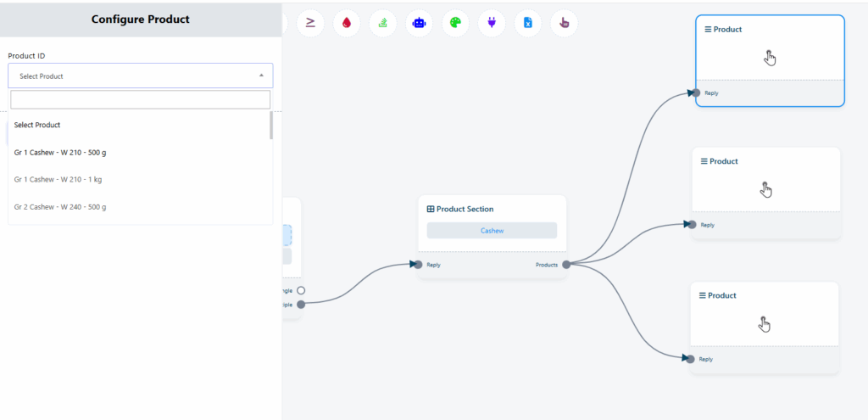Click the Products output port on Product Section
868x420 pixels.
tap(566, 265)
